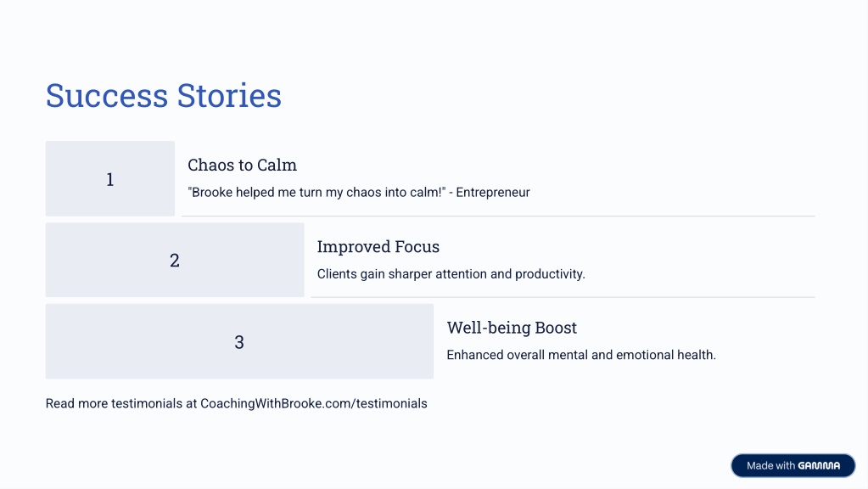
Task: Click the digit 1 inside first box
Action: 110,179
